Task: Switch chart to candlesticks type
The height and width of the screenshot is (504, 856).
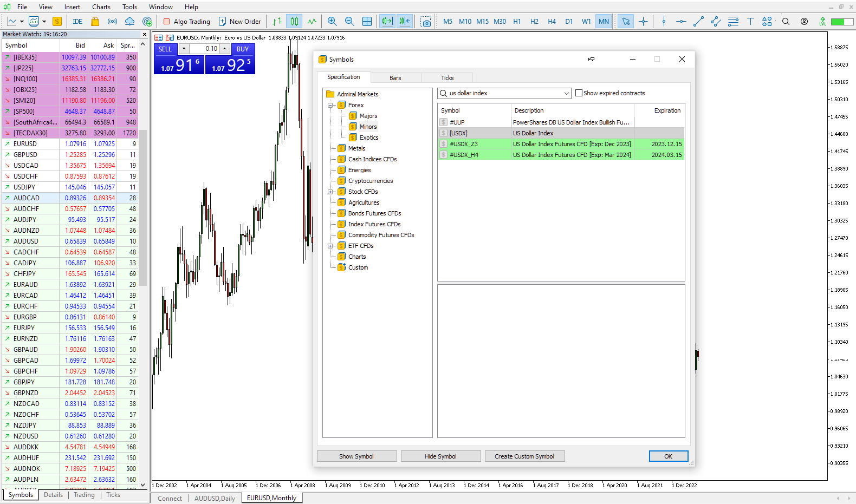Action: point(294,22)
